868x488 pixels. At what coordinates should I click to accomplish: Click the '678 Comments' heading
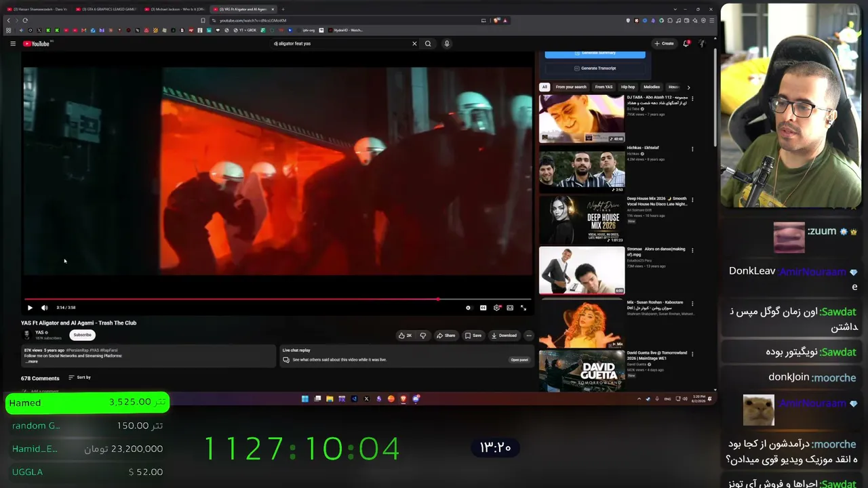click(40, 378)
